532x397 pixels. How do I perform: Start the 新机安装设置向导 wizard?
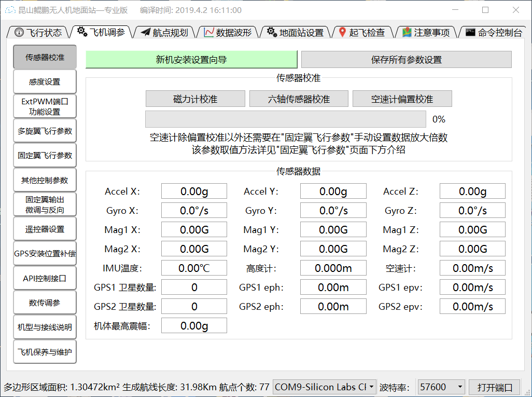click(x=191, y=60)
